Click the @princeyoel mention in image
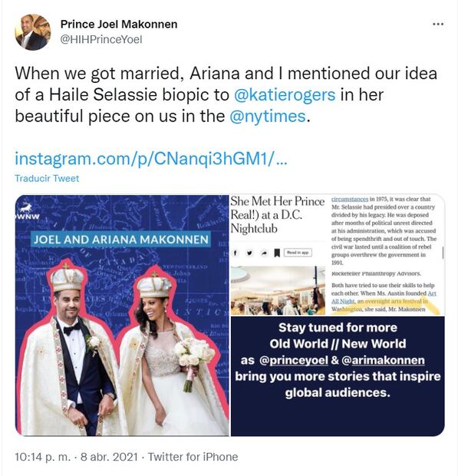The height and width of the screenshot is (476, 458). [294, 360]
